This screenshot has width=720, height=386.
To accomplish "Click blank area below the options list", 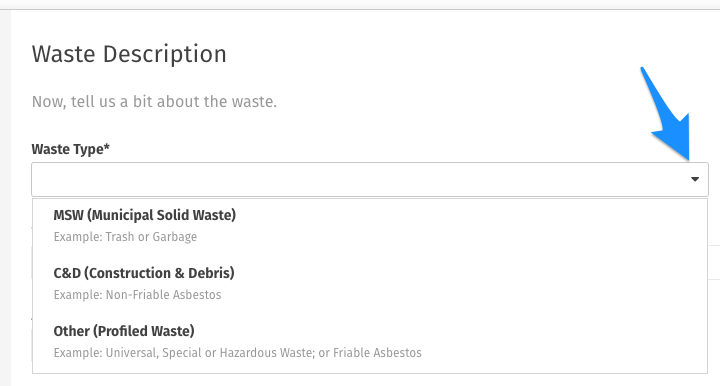I will [x=370, y=380].
